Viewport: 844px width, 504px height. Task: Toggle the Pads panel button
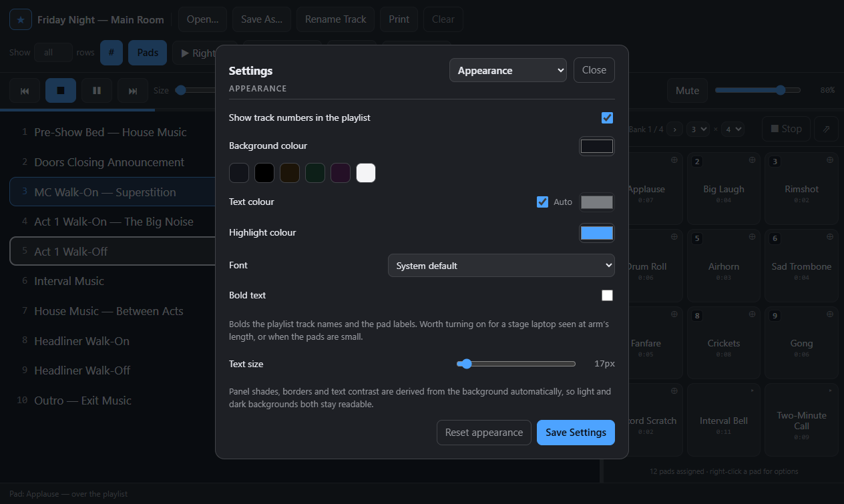tap(148, 53)
